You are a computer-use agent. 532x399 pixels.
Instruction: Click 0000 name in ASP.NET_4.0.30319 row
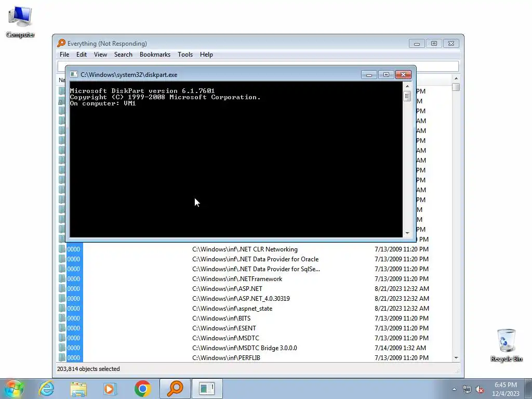click(74, 298)
